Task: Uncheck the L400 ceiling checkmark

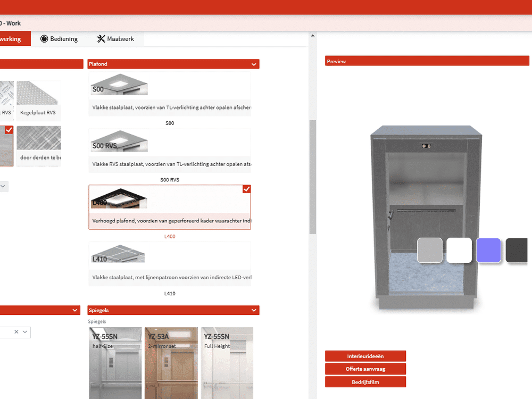Action: (247, 189)
